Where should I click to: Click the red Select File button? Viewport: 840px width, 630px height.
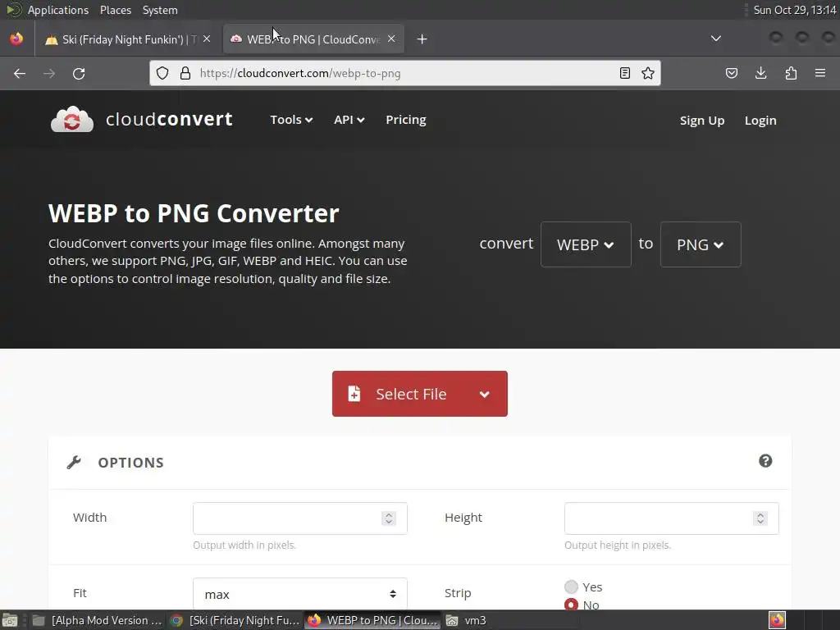pos(419,394)
